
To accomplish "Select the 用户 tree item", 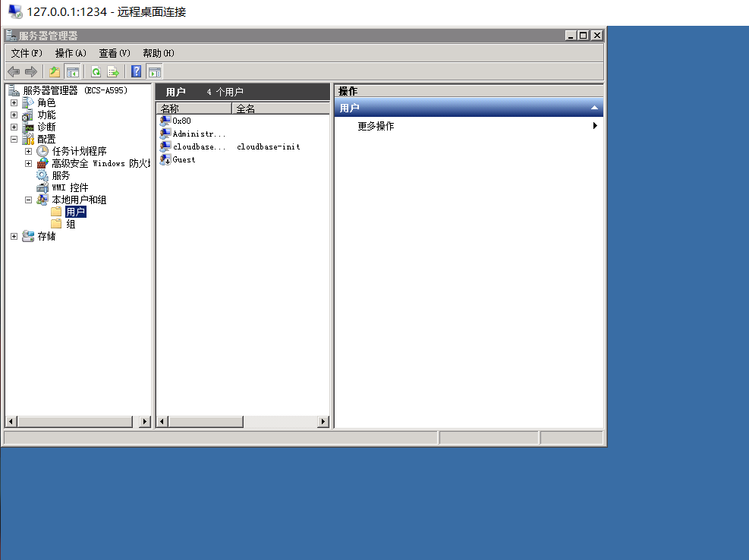I will pyautogui.click(x=75, y=212).
